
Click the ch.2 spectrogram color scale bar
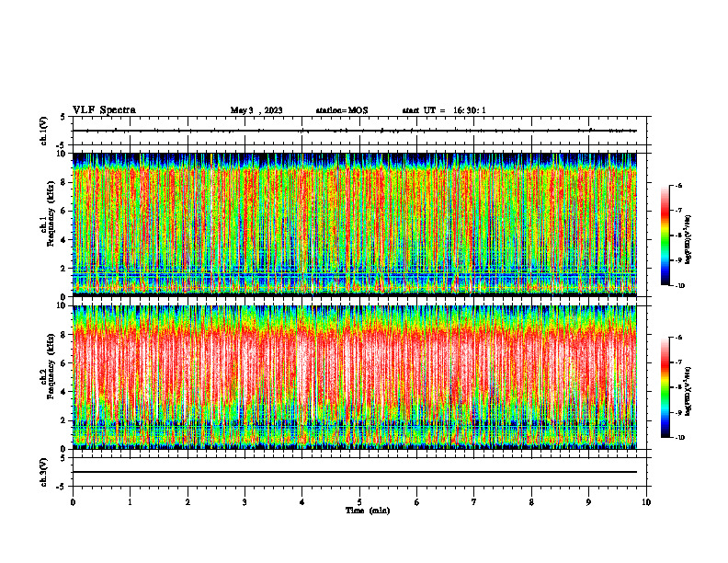665,387
